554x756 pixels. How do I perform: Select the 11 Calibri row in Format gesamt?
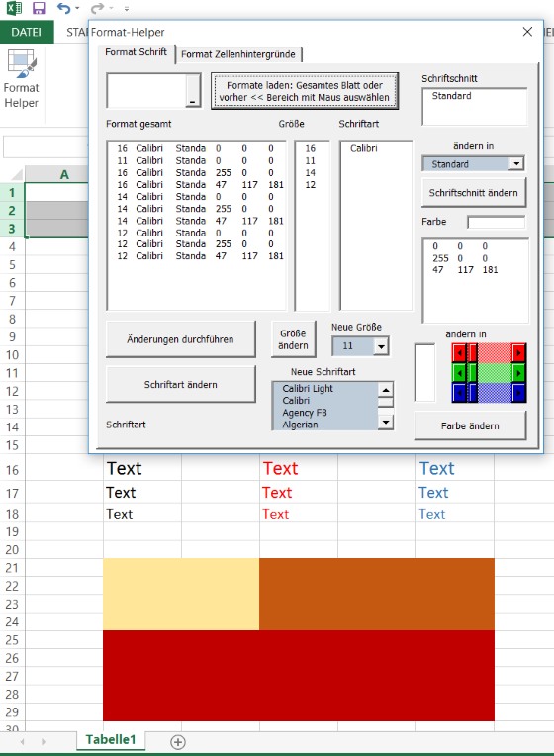coord(196,160)
